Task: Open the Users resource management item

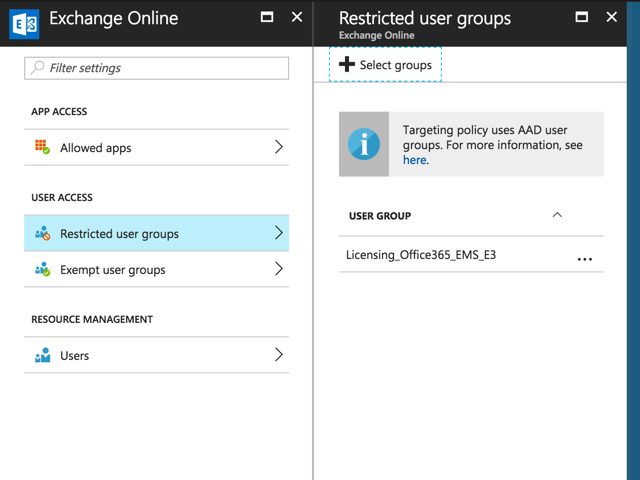Action: point(157,355)
